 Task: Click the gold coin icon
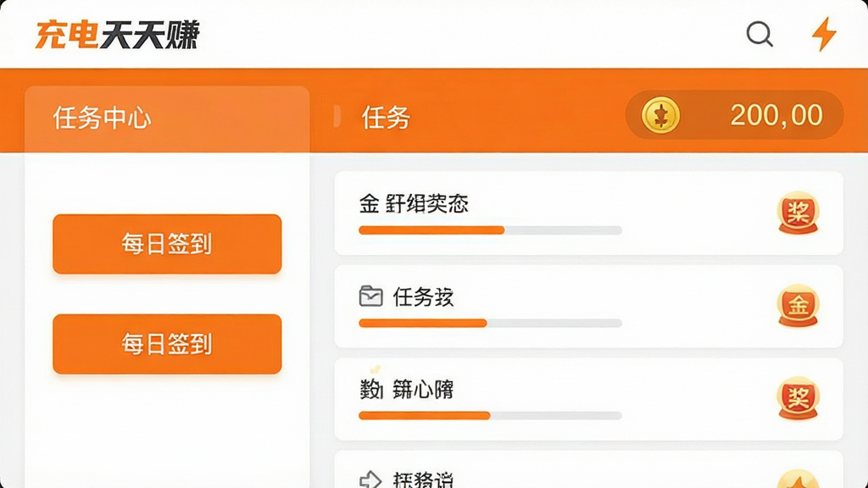coord(660,115)
